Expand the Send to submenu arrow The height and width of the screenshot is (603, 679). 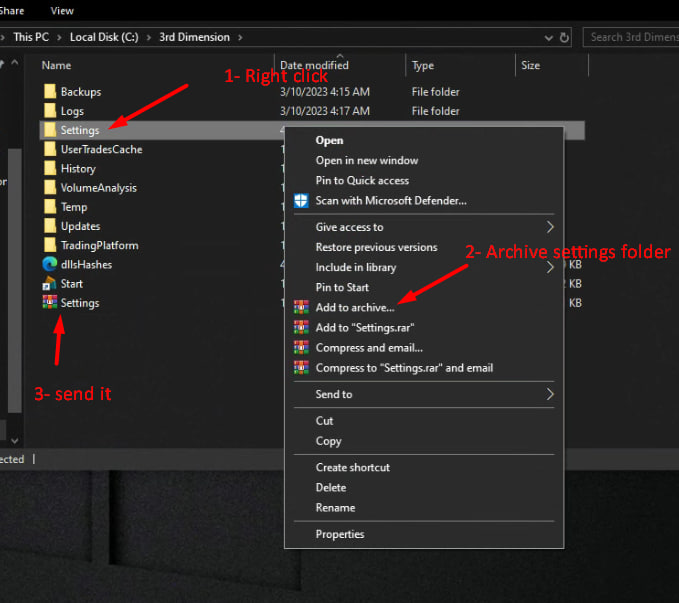(550, 394)
